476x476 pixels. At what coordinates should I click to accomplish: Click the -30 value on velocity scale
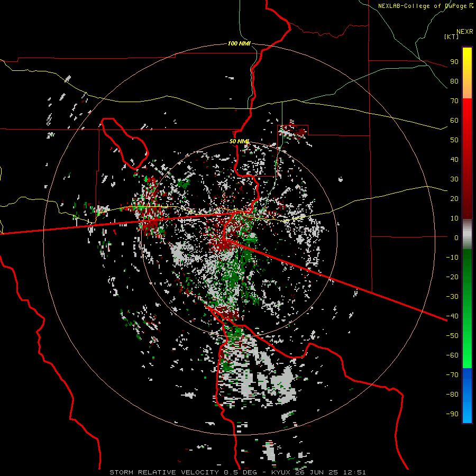pos(452,297)
